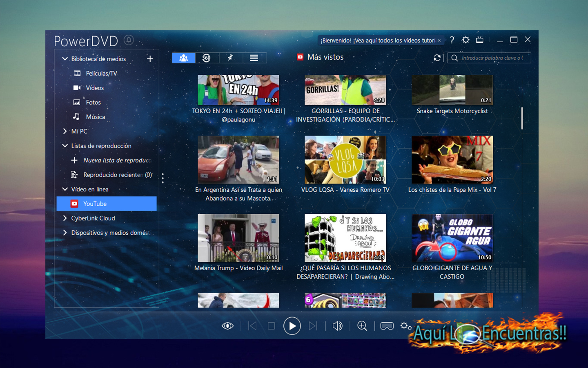Expand the Mi PC node
This screenshot has height=368, width=588.
coord(65,131)
